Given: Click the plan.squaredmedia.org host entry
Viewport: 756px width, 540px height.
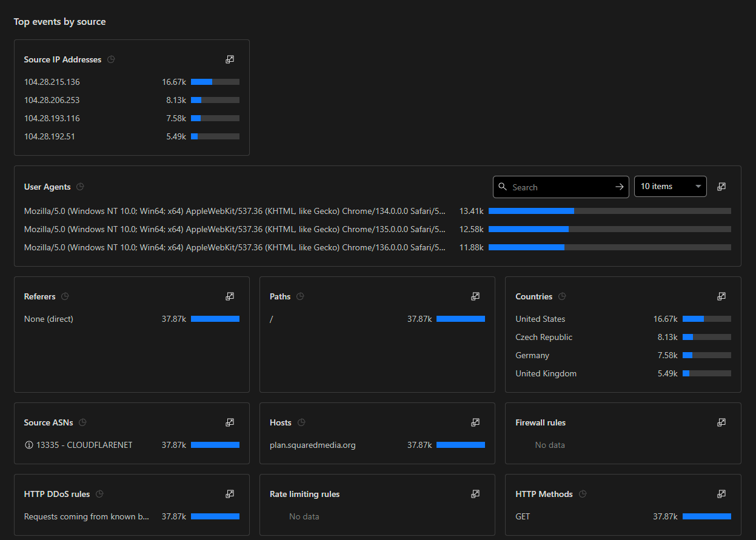Looking at the screenshot, I should click(x=312, y=445).
